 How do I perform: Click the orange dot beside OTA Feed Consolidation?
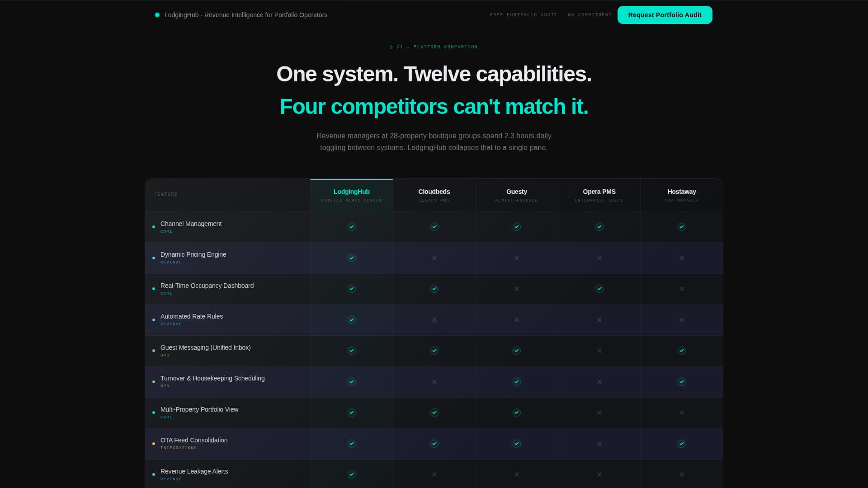(154, 444)
